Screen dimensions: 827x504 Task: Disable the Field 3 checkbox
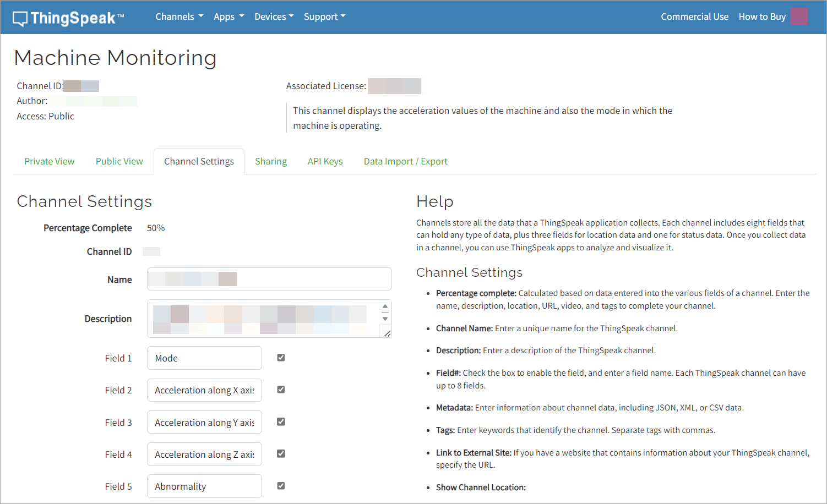pos(281,422)
